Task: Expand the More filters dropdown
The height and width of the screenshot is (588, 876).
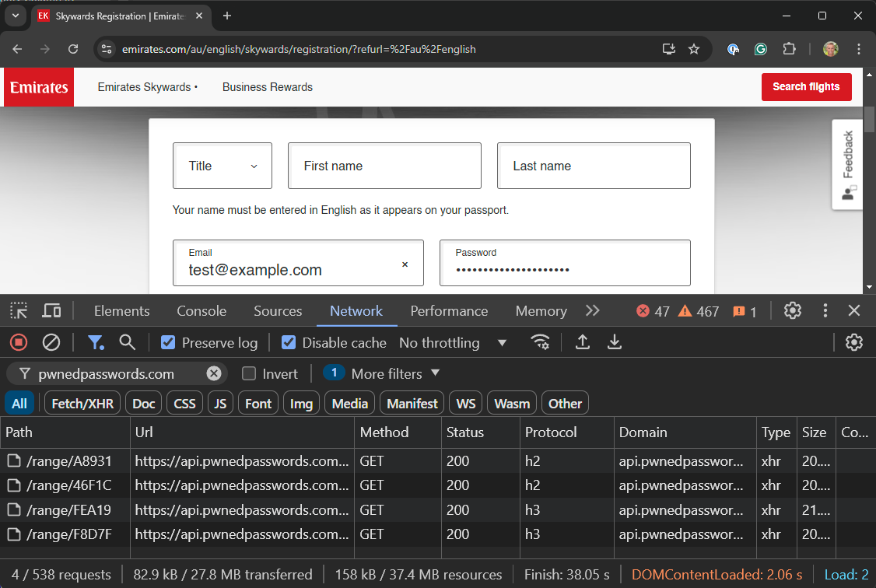Action: [395, 374]
